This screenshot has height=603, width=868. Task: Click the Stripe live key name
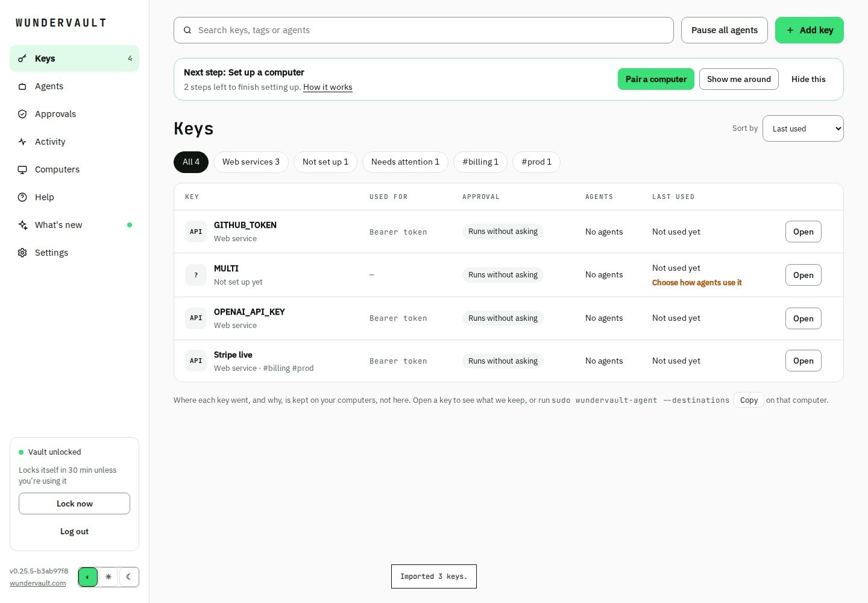click(x=233, y=355)
